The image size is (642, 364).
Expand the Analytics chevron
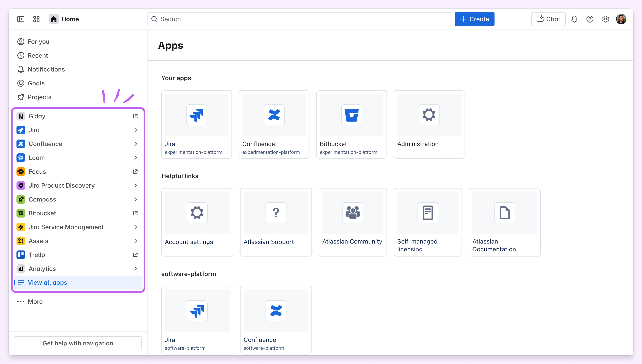(135, 268)
